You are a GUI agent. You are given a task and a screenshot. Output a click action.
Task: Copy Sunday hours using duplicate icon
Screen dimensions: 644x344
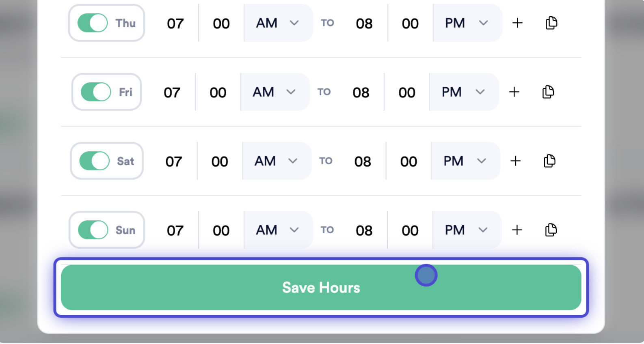pos(551,230)
